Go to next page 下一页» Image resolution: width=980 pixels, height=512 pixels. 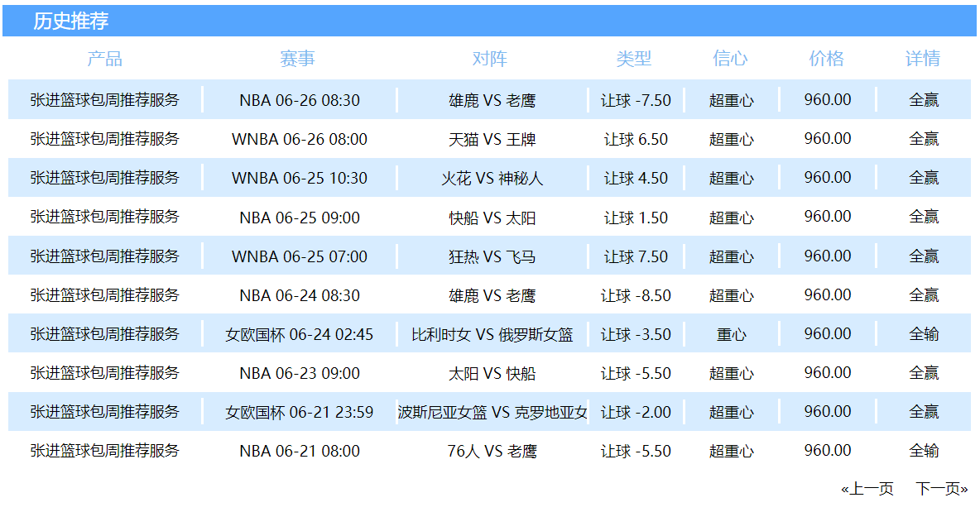[x=941, y=489]
